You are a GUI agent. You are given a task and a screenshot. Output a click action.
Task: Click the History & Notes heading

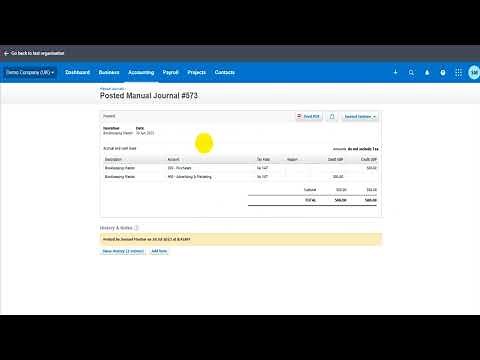coord(116,228)
